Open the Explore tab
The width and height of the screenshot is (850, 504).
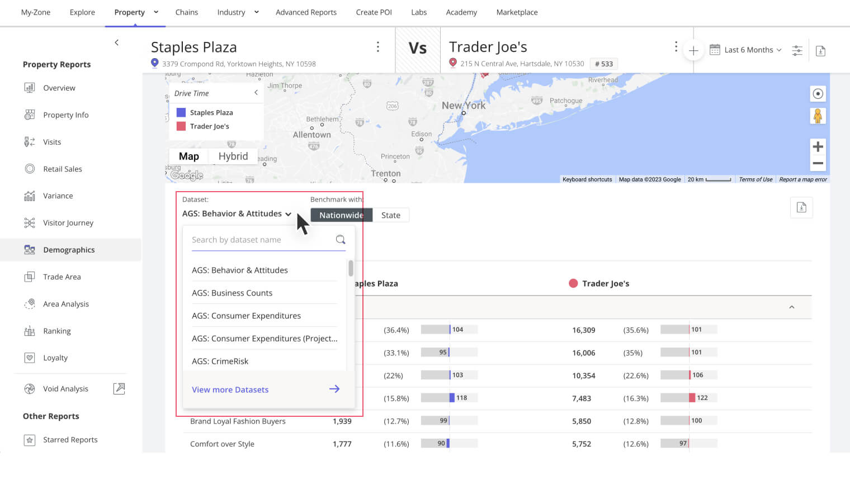coord(82,12)
